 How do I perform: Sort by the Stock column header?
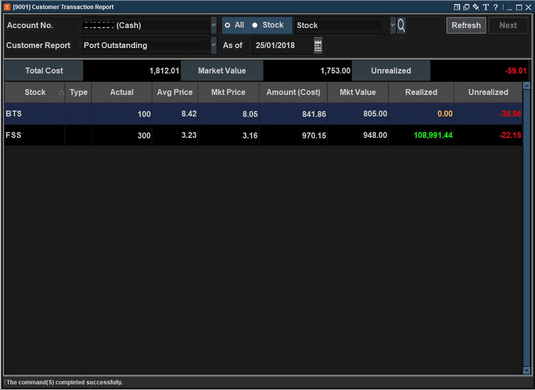click(x=35, y=92)
